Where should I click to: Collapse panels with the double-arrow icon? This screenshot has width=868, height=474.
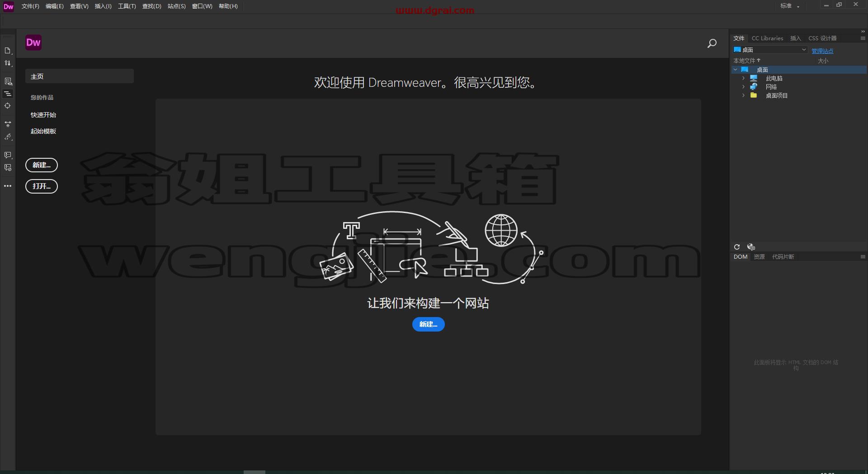(x=863, y=31)
